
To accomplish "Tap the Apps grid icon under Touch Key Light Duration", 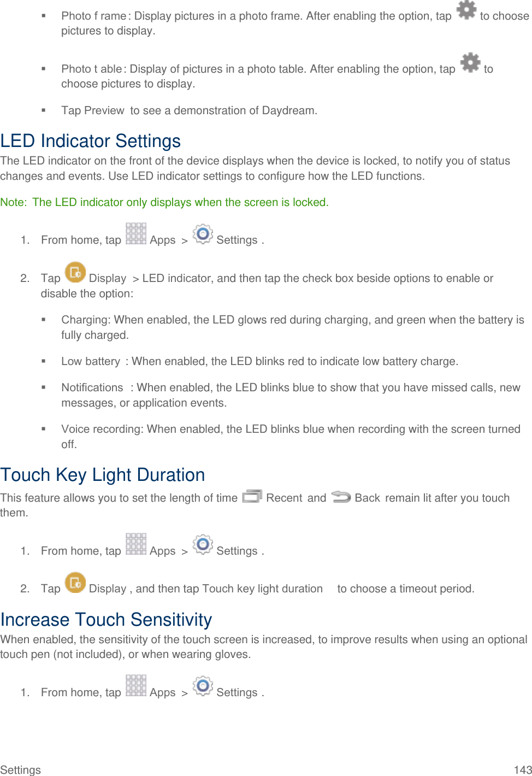I will pos(136,544).
